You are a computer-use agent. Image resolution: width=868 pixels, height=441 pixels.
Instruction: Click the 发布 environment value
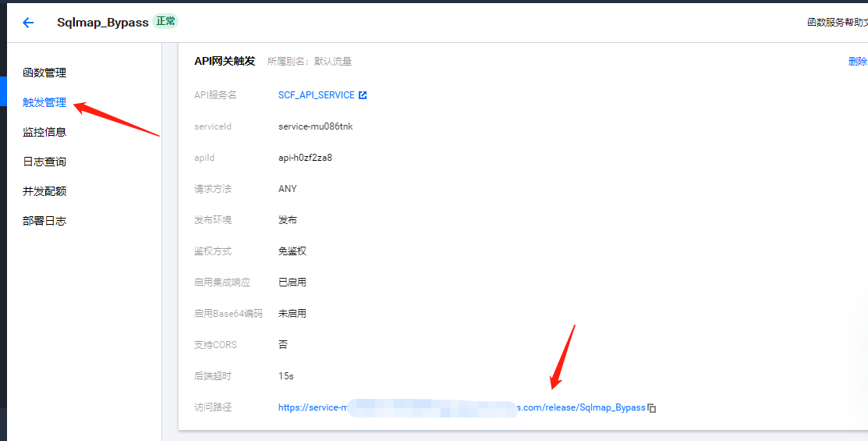(287, 220)
